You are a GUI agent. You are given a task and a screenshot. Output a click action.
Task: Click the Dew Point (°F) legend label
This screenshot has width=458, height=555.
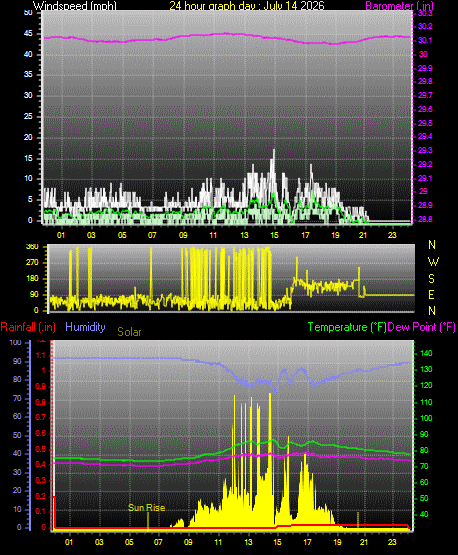click(422, 327)
